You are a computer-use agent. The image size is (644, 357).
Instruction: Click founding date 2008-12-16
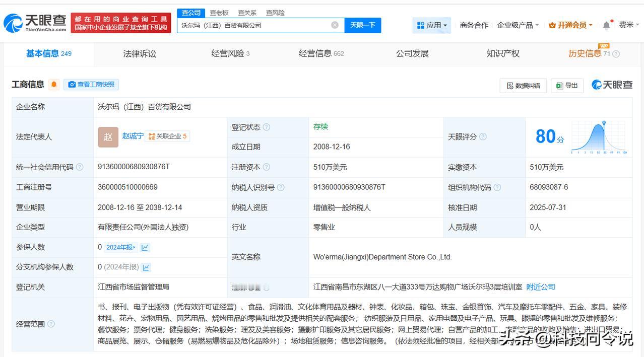[332, 147]
